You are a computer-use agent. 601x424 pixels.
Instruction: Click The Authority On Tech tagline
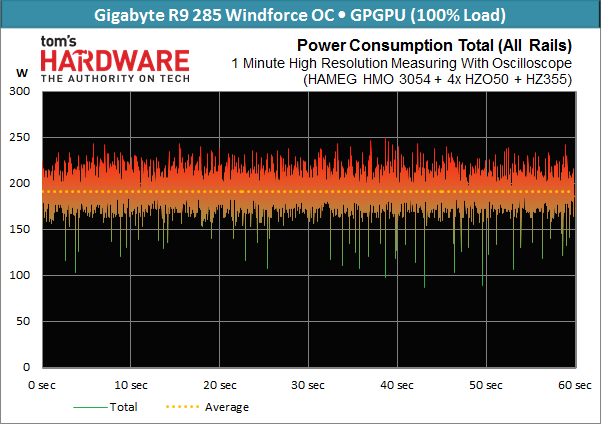[115, 79]
